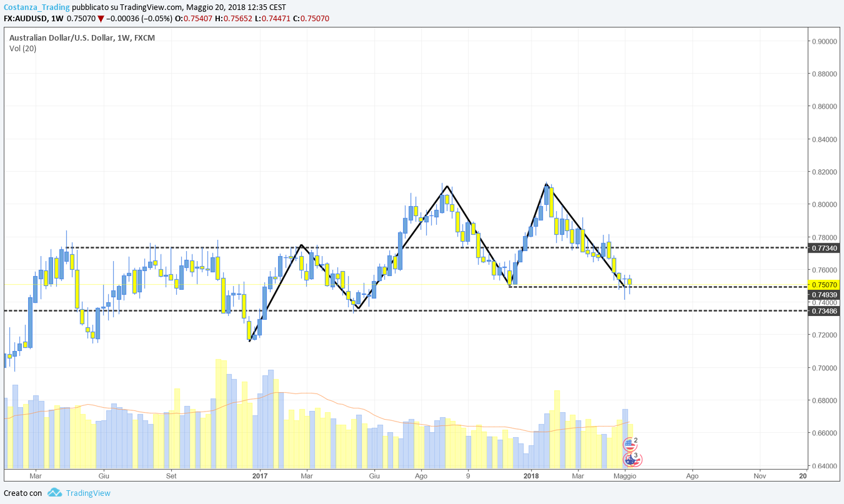The width and height of the screenshot is (844, 504).
Task: Click the 0.77340 price level label
Action: (x=825, y=248)
